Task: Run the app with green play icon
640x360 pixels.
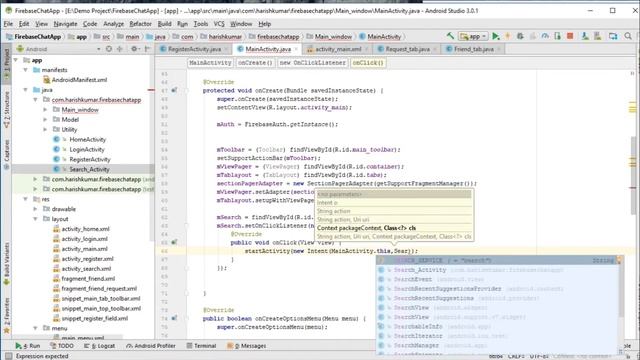Action: tap(496, 36)
